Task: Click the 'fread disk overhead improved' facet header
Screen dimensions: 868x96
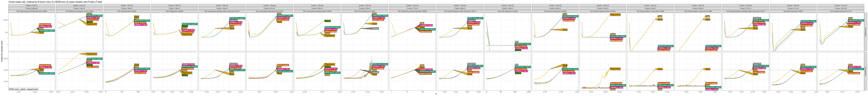Action: click(x=412, y=11)
